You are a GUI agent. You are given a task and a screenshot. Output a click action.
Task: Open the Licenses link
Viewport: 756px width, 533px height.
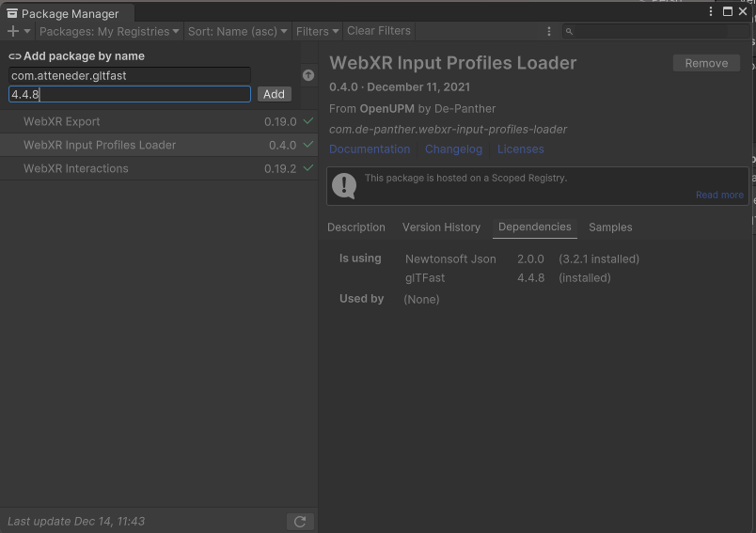coord(520,149)
